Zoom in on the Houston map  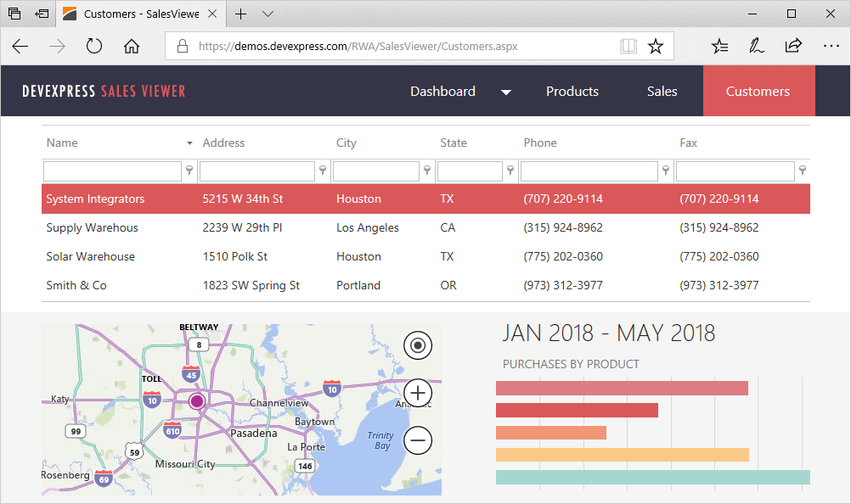tap(417, 393)
